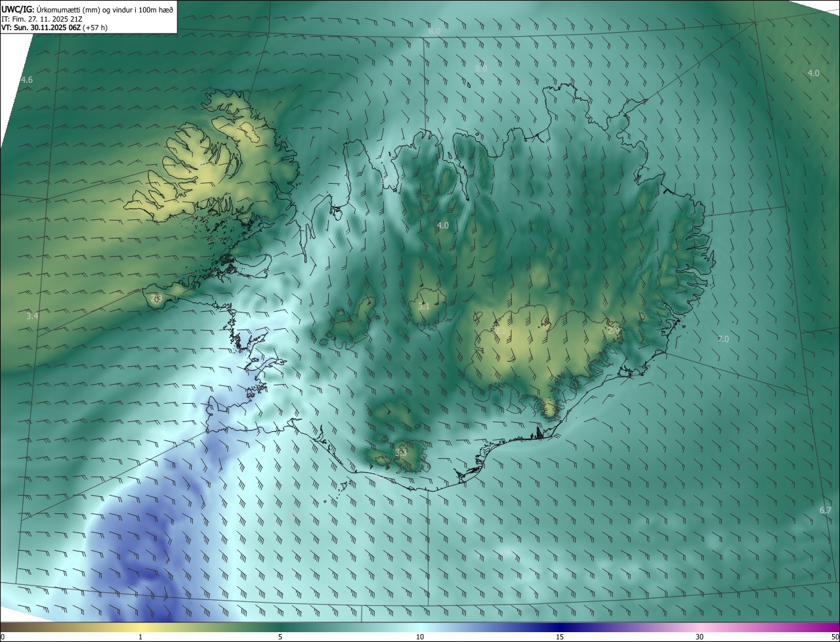Click the 2.2 value label on Vatnajökull glacier
The height and width of the screenshot is (642, 840).
click(x=502, y=333)
